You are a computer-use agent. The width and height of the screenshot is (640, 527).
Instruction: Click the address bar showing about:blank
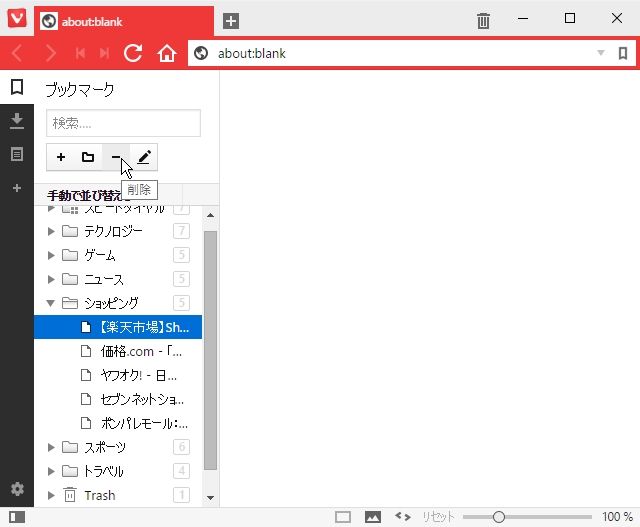(x=392, y=53)
